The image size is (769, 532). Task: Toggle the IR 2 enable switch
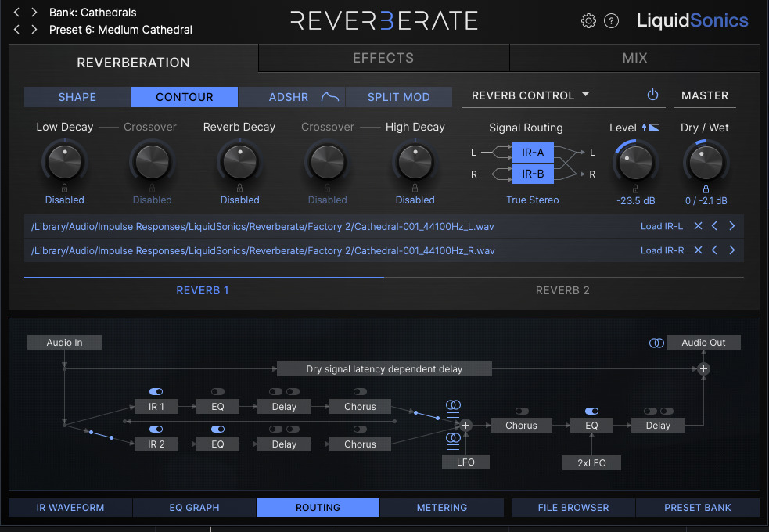pos(156,429)
